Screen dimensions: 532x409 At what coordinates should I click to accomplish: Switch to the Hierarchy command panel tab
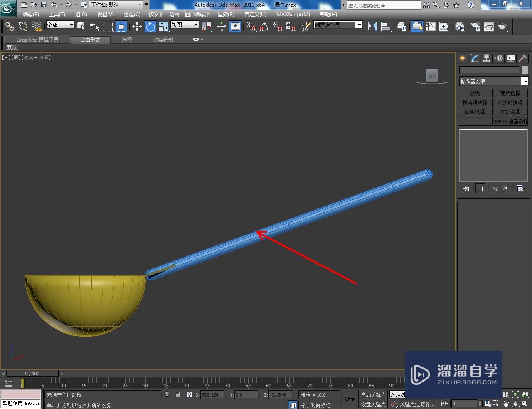click(x=487, y=58)
